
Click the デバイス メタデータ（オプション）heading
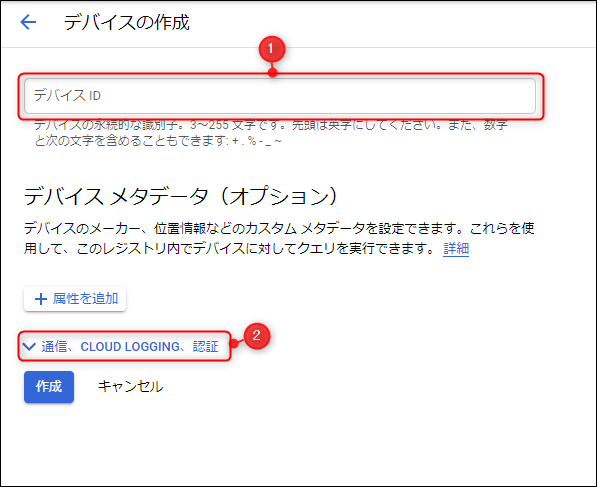[x=180, y=196]
